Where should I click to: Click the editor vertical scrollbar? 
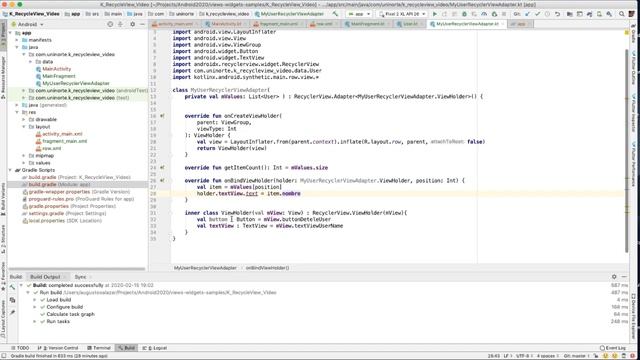pos(627,151)
